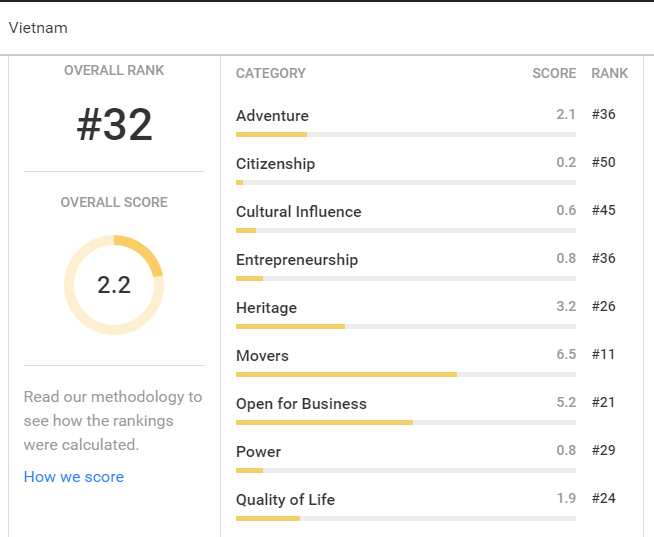Screen dimensions: 654x537
Task: Select the Open for Business category
Action: pyautogui.click(x=301, y=404)
